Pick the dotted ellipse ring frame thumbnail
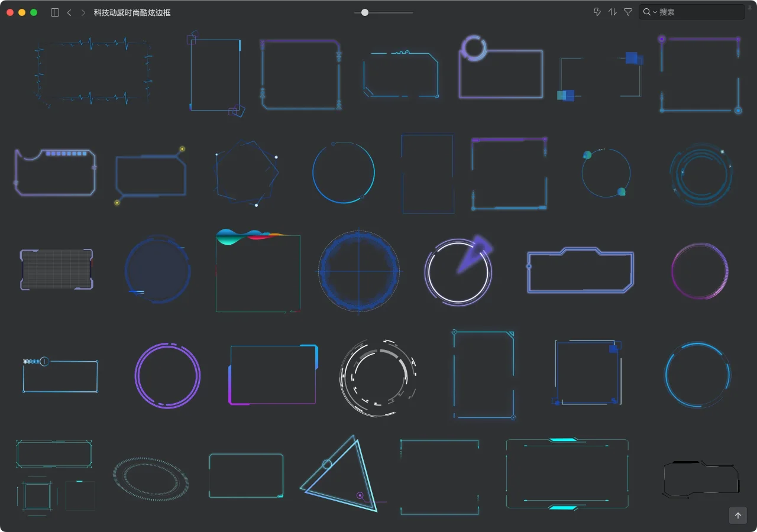 pos(150,478)
